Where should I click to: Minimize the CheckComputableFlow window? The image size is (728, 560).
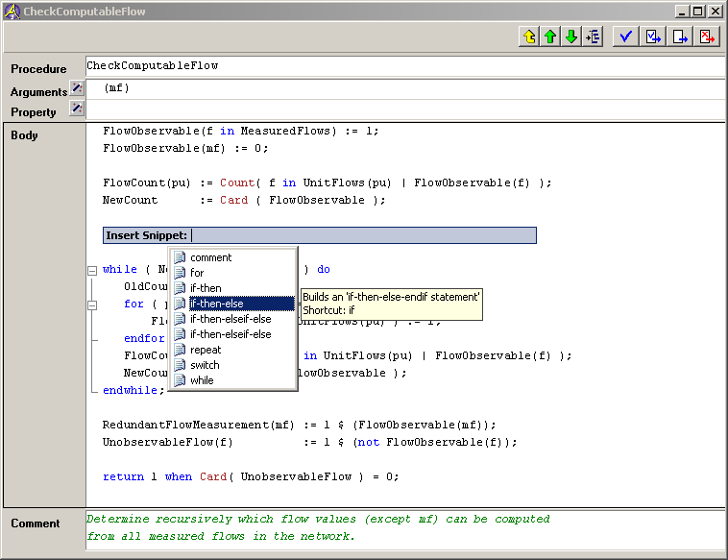(682, 12)
